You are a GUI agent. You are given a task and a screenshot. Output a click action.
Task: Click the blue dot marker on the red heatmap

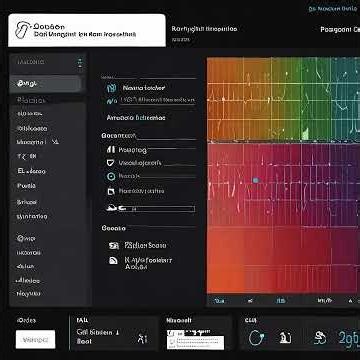tap(256, 180)
